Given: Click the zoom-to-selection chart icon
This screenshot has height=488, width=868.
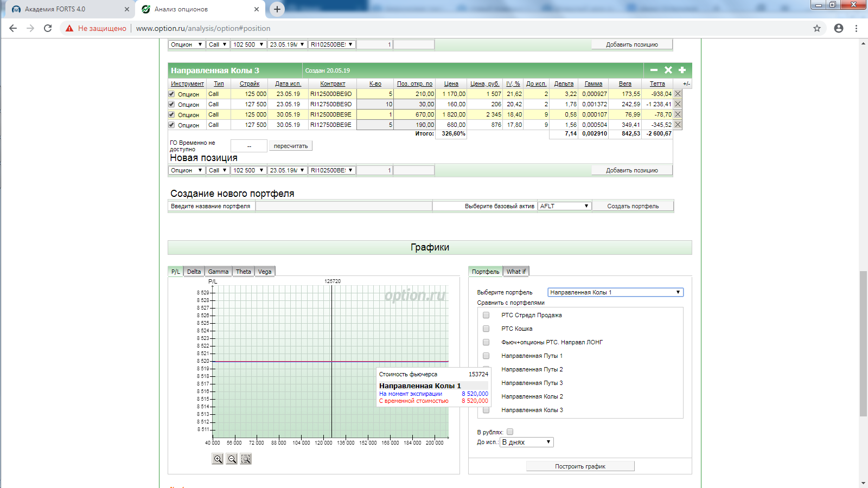Looking at the screenshot, I should point(246,459).
